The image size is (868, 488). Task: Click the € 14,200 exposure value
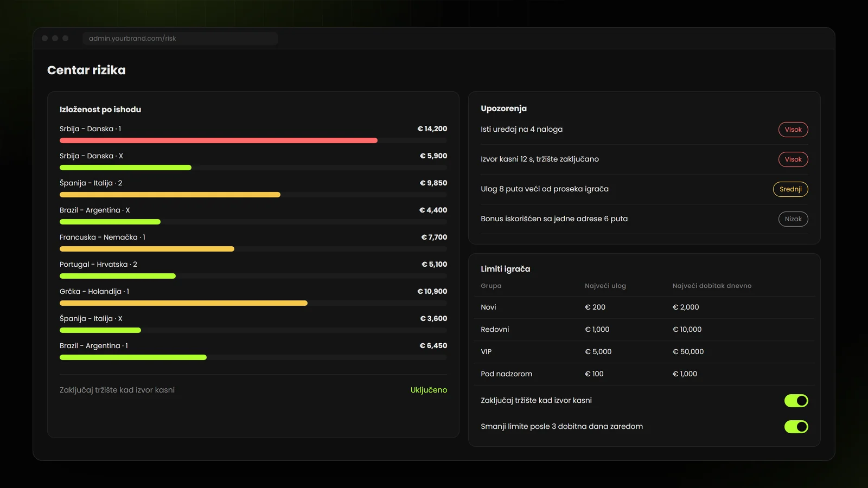pyautogui.click(x=432, y=129)
